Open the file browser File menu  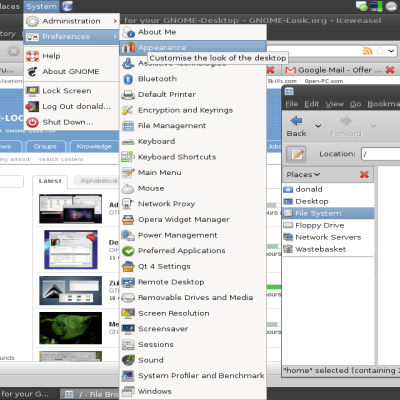(292, 104)
